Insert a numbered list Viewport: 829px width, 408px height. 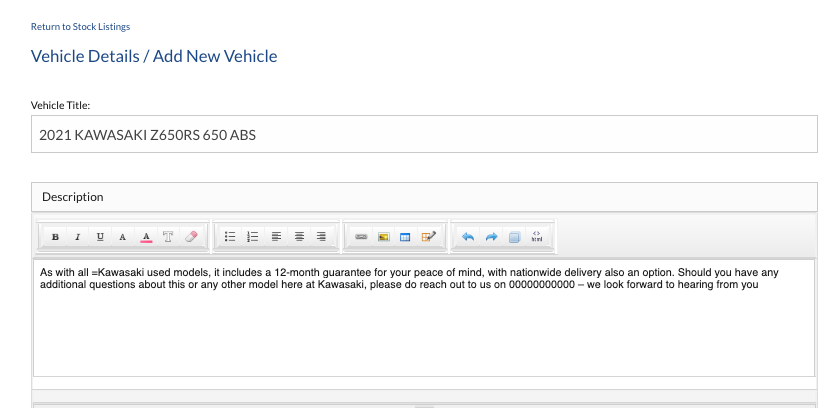253,237
